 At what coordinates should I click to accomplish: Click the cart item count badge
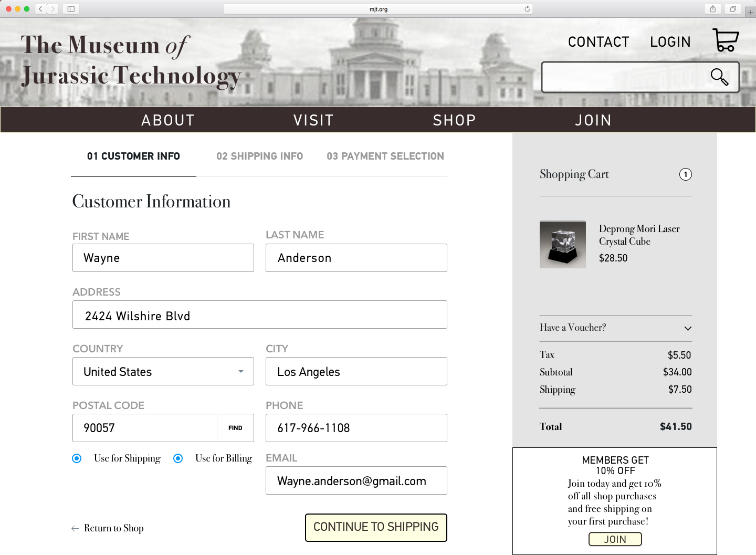click(x=686, y=174)
